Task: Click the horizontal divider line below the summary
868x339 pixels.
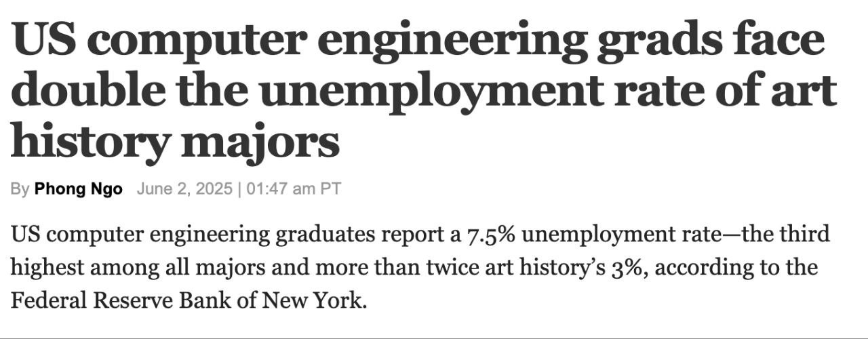Action: click(434, 337)
